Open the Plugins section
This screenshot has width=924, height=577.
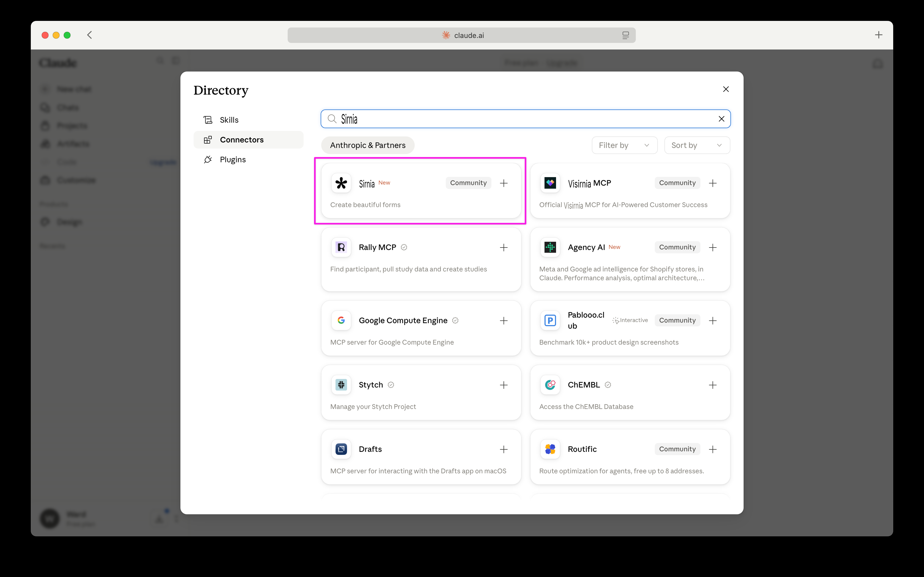tap(248, 160)
